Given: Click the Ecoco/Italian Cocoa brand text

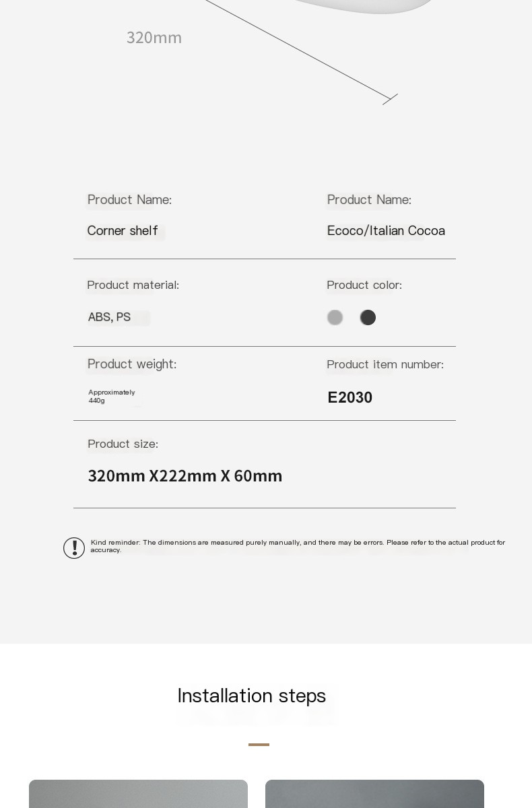Looking at the screenshot, I should coord(386,231).
